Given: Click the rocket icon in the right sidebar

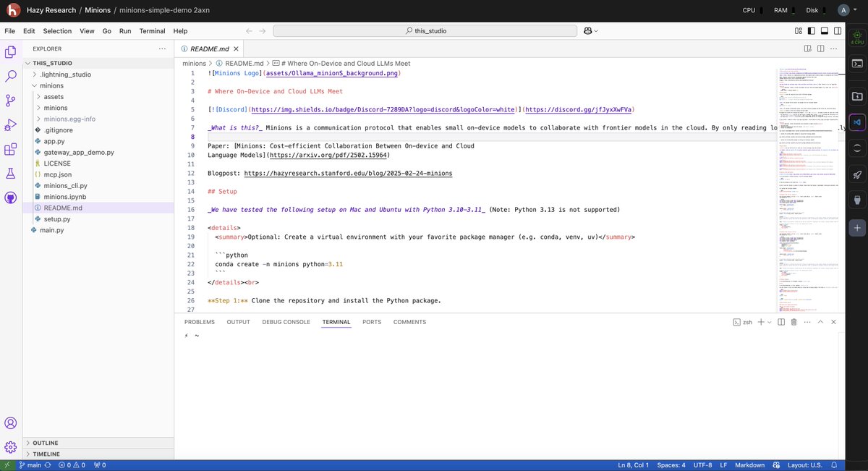Looking at the screenshot, I should point(856,174).
